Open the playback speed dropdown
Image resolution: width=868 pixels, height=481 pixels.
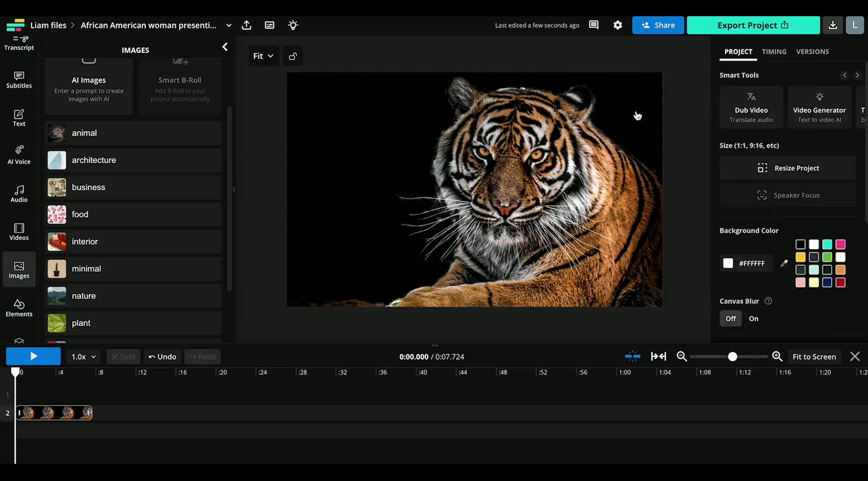pyautogui.click(x=83, y=356)
